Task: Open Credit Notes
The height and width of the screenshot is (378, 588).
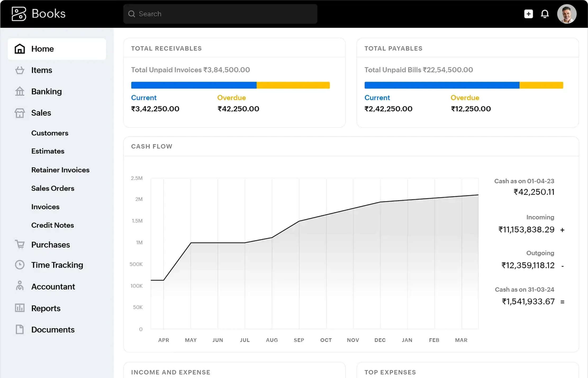Action: tap(52, 225)
